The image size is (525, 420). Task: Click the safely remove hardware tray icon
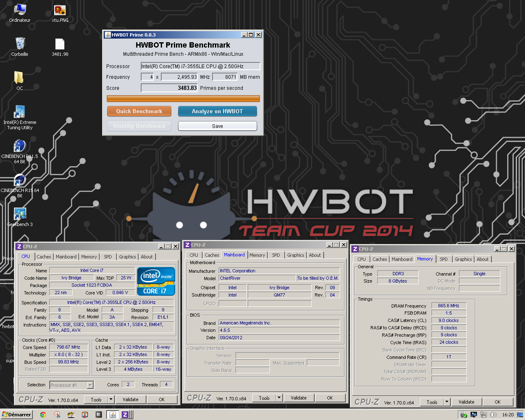coord(464,415)
